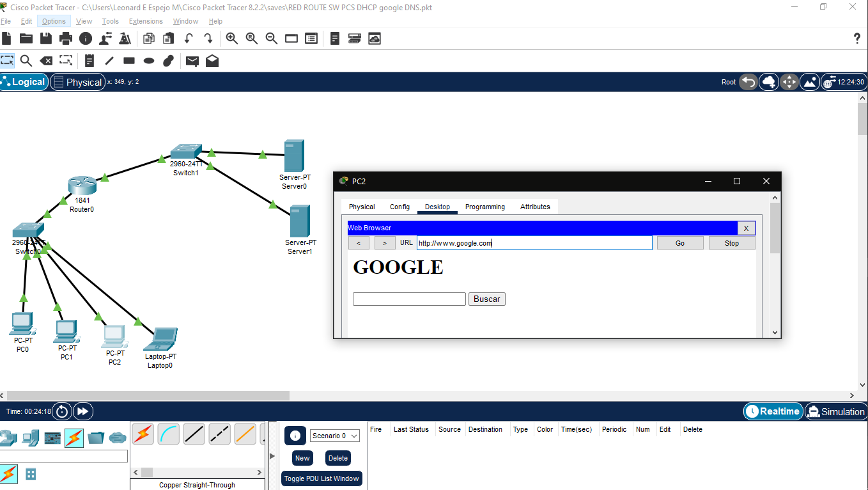The width and height of the screenshot is (868, 490).
Task: Click the Router0 device in the topology
Action: (x=82, y=186)
